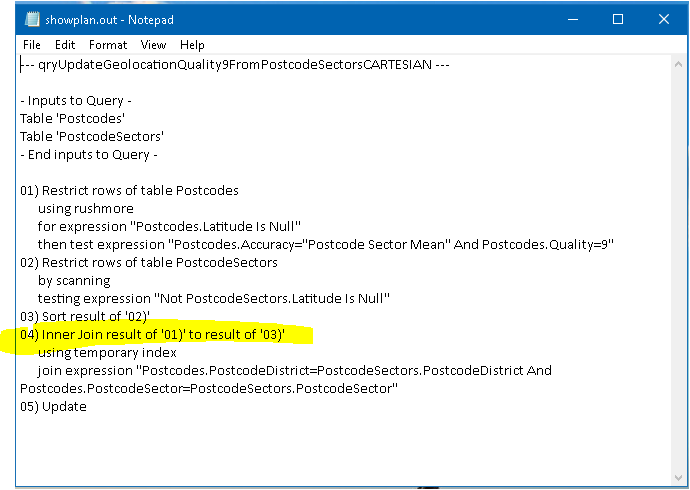Click the showplan.out - Notepad title text

(x=102, y=19)
